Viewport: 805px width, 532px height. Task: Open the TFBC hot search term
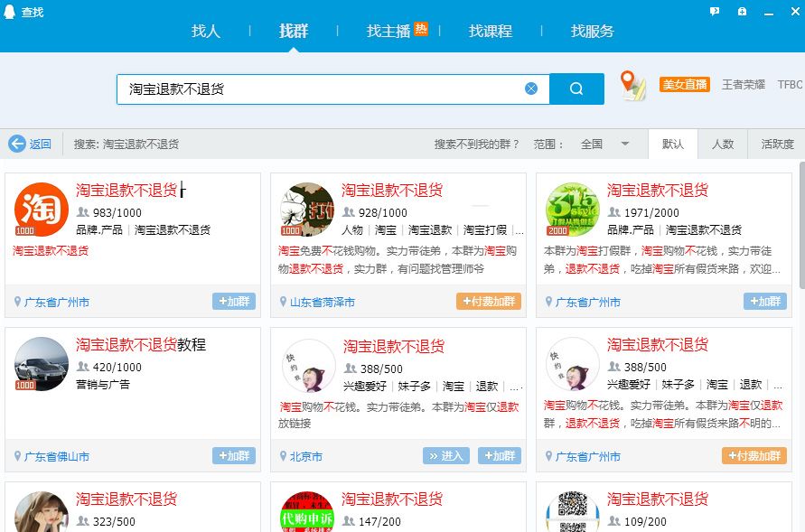pyautogui.click(x=791, y=84)
